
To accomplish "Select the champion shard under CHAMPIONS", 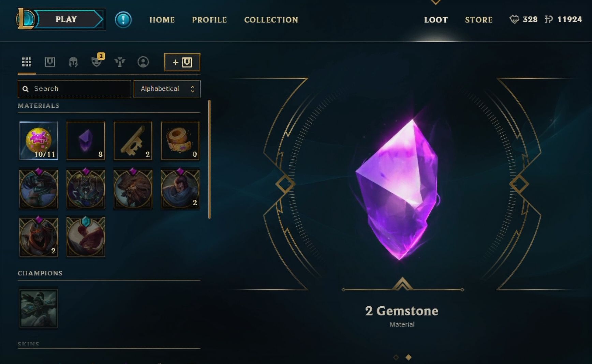I will (39, 308).
